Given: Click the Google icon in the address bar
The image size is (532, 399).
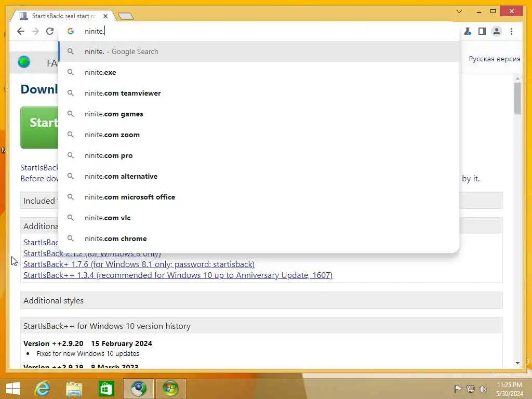Looking at the screenshot, I should 71,31.
